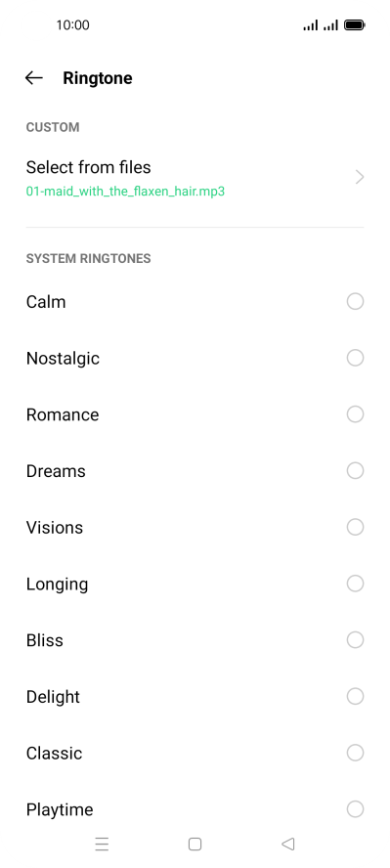
Task: Open the Select from files chevron
Action: click(360, 177)
